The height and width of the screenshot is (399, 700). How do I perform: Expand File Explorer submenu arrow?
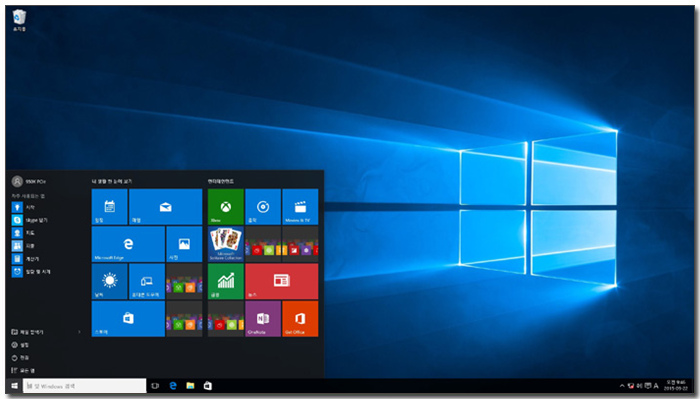pos(79,332)
